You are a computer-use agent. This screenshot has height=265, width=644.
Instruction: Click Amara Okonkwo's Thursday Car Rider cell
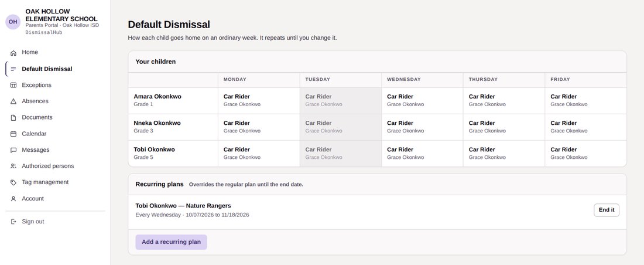pyautogui.click(x=504, y=101)
